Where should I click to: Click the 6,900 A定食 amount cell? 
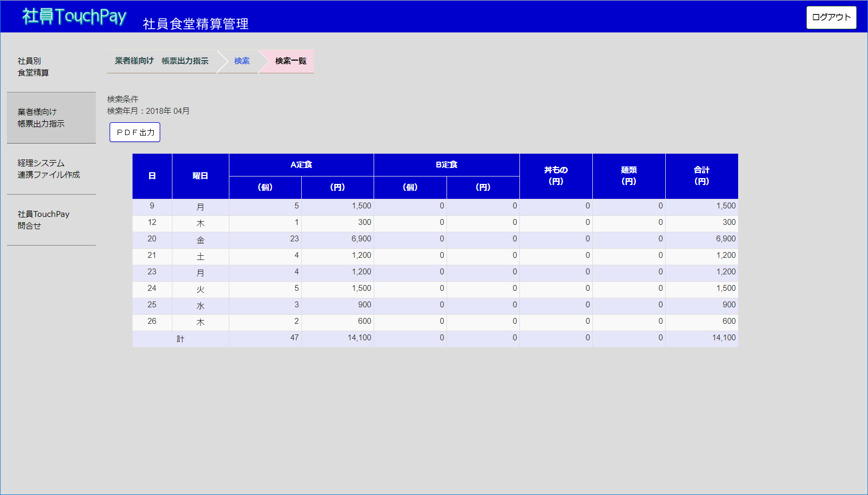tap(337, 240)
